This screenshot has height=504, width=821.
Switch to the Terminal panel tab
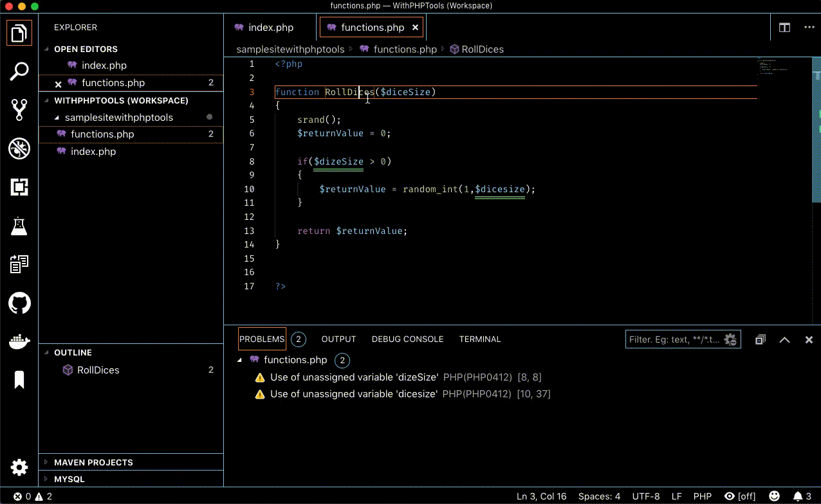480,339
